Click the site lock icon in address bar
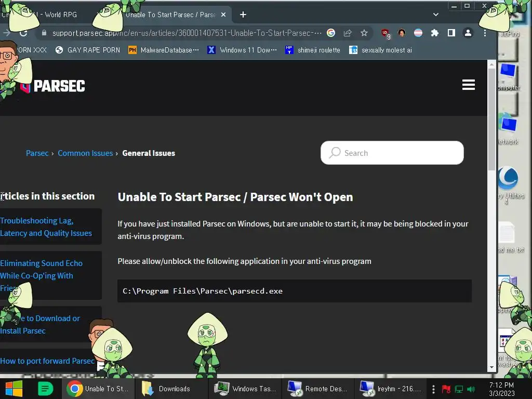This screenshot has height=399, width=532. tap(44, 33)
